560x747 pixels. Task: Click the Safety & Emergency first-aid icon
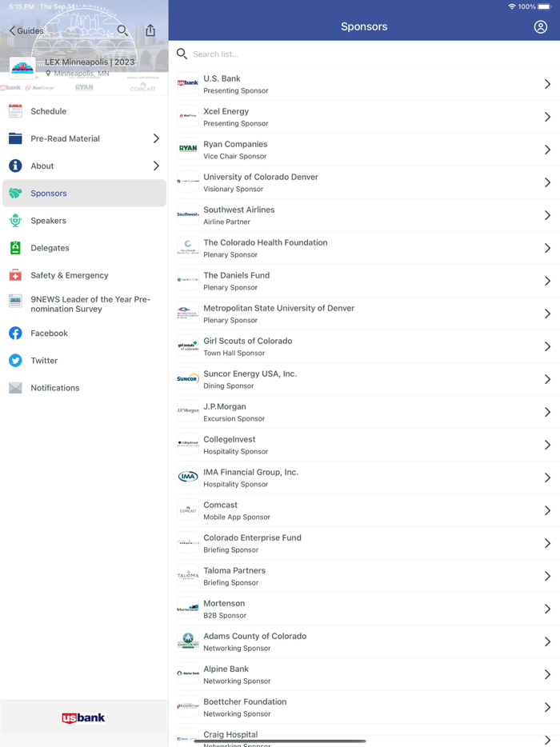click(15, 275)
